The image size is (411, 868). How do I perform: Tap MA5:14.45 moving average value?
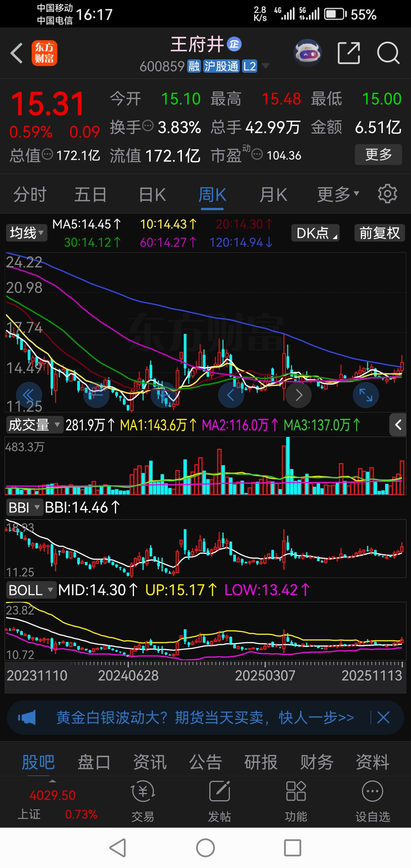point(87,224)
